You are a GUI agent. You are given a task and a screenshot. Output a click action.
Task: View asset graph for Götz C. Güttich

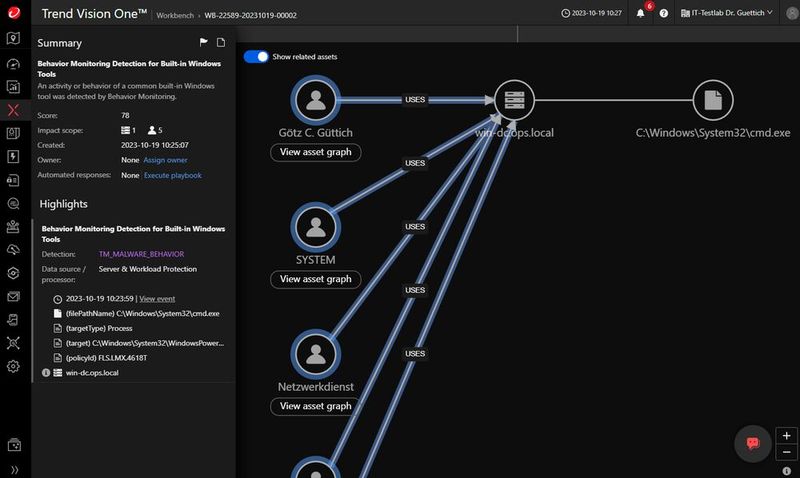click(315, 152)
